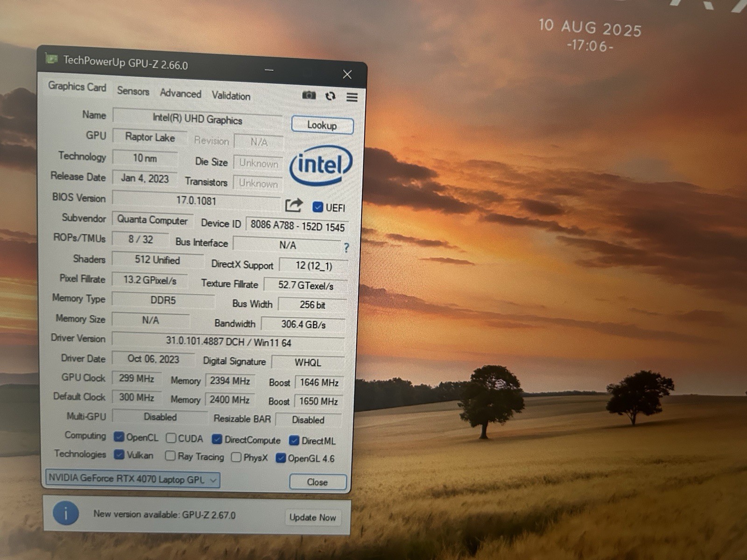Click the default Boost value 1650 MHz
Screen dimensions: 747x560
click(x=318, y=401)
